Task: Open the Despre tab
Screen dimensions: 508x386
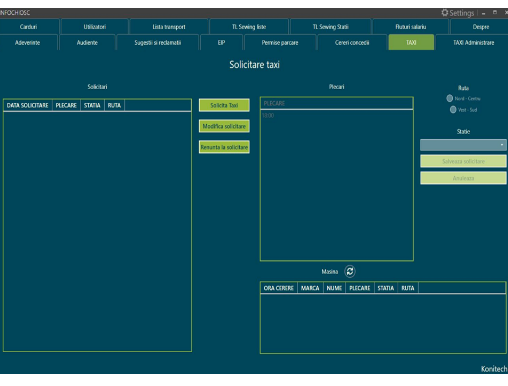Action: 481,27
